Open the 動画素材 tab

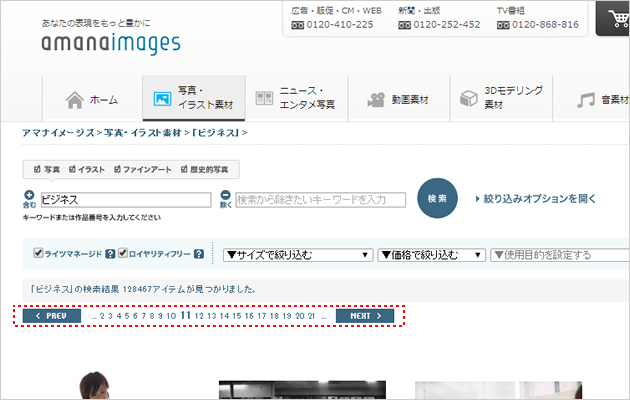pos(399,98)
